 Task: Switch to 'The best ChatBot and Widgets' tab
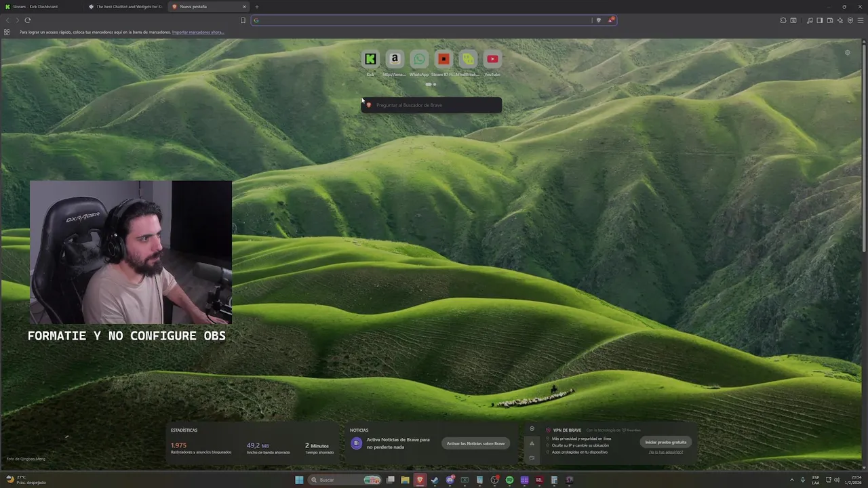pos(125,7)
